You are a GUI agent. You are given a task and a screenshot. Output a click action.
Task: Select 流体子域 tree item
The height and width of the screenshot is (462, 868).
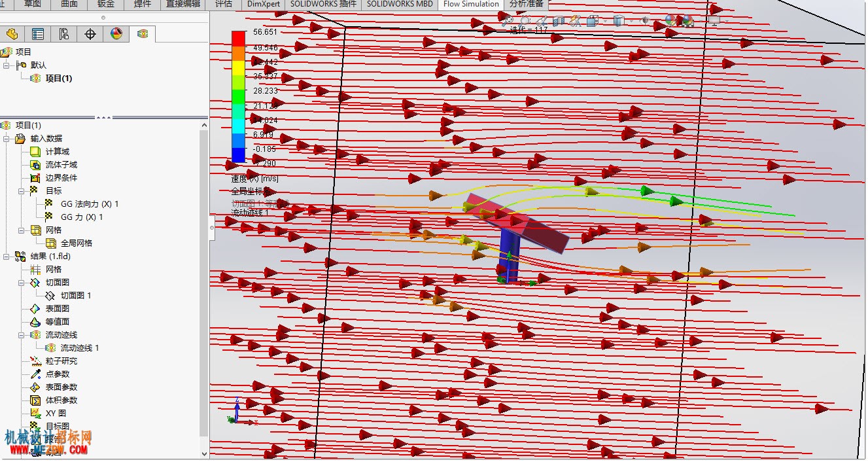tap(61, 165)
